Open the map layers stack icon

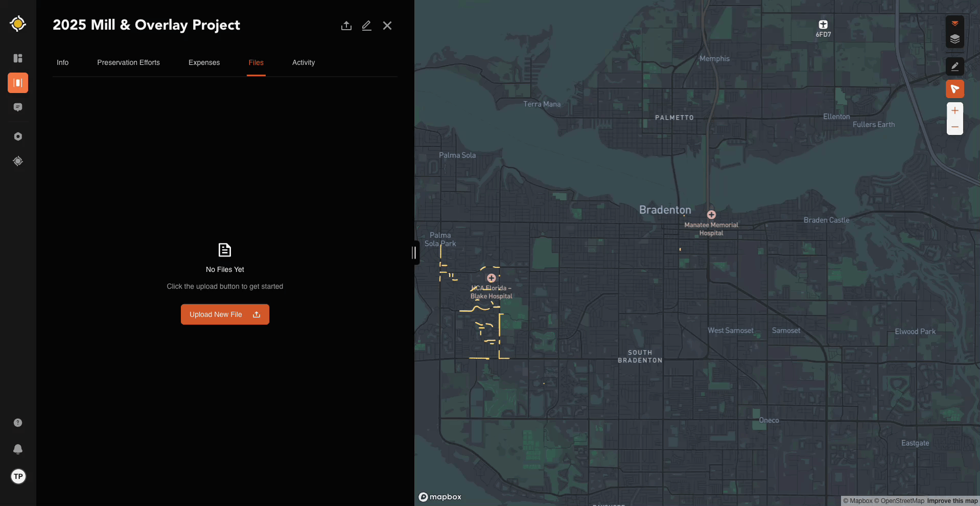(954, 39)
